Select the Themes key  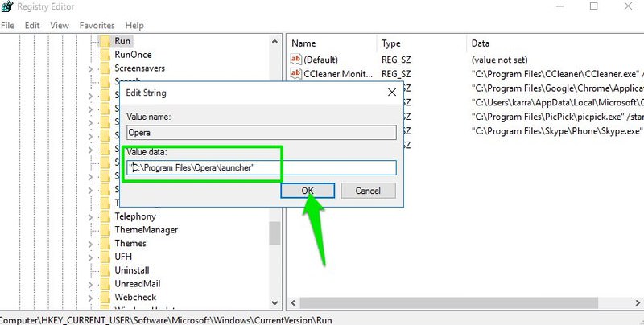(130, 243)
